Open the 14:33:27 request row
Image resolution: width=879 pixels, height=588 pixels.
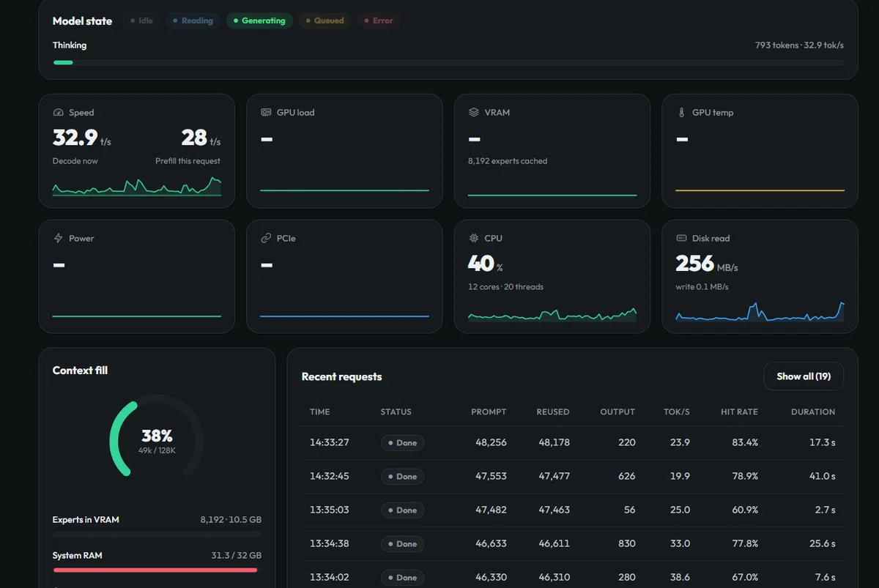tap(572, 443)
